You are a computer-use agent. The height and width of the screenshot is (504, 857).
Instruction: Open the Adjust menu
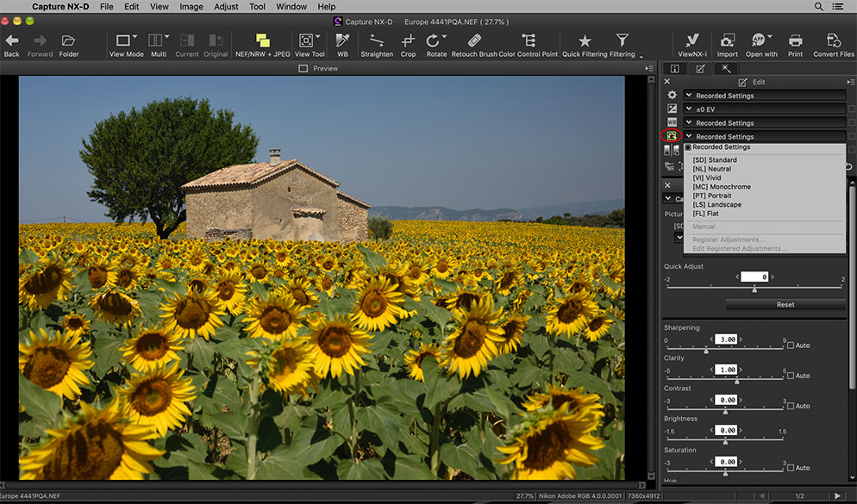click(226, 7)
